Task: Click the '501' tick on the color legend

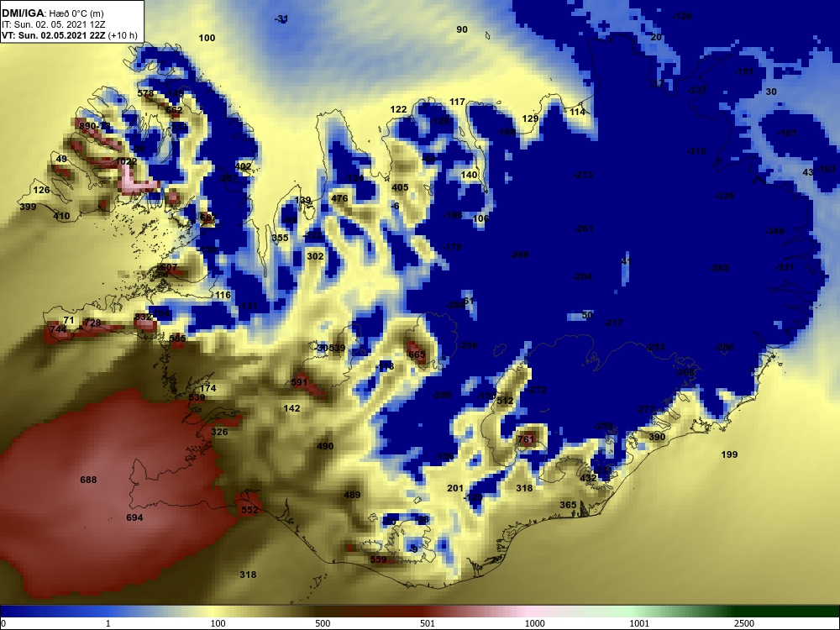Action: [428, 623]
